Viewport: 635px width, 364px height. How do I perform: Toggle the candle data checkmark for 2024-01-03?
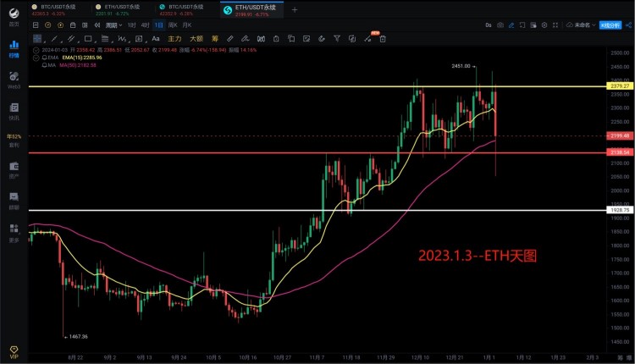36,50
